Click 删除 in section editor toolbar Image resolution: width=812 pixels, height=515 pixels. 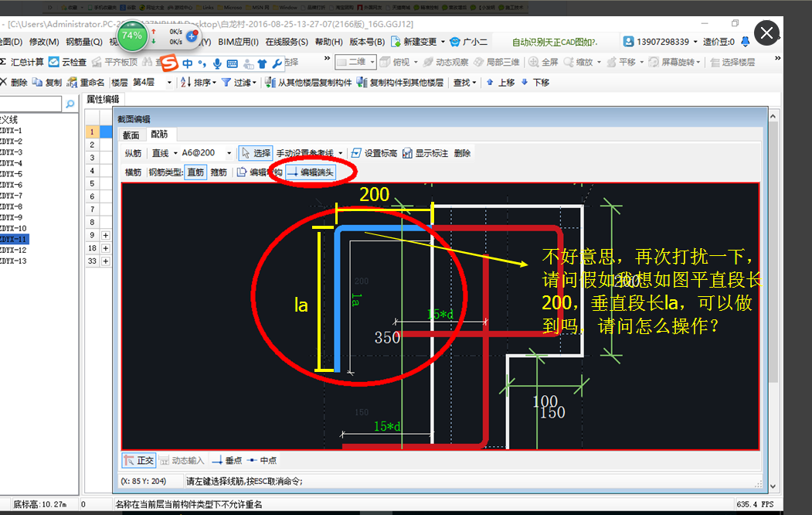click(x=462, y=153)
